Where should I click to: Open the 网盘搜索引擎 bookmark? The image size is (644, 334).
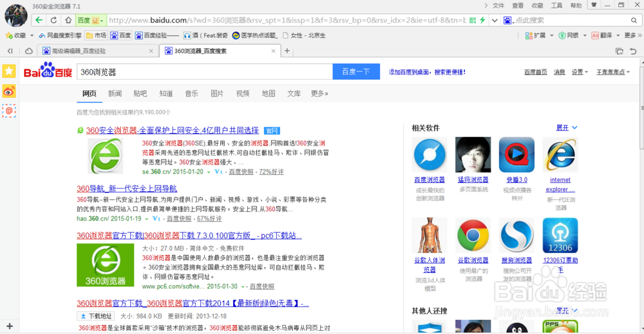pos(61,35)
